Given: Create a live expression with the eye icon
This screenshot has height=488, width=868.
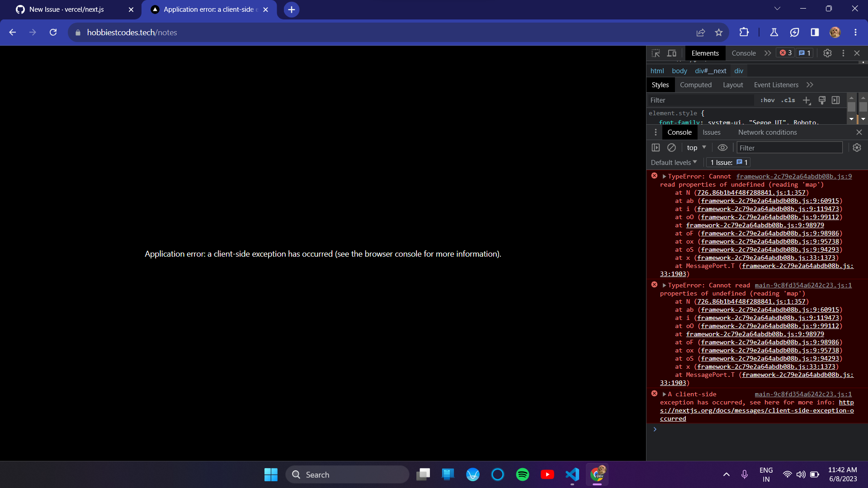Looking at the screenshot, I should point(722,147).
